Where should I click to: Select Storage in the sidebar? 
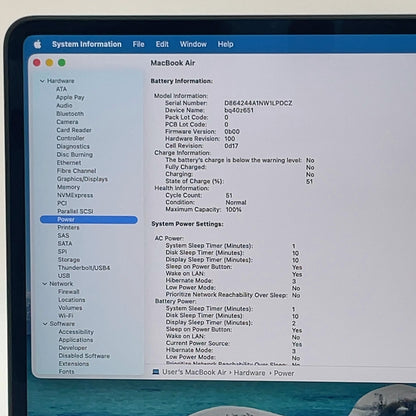click(69, 259)
